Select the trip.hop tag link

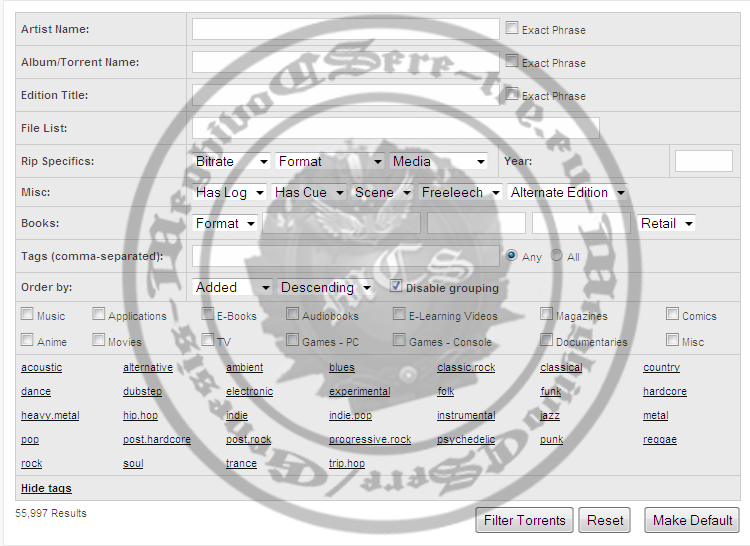[x=347, y=463]
